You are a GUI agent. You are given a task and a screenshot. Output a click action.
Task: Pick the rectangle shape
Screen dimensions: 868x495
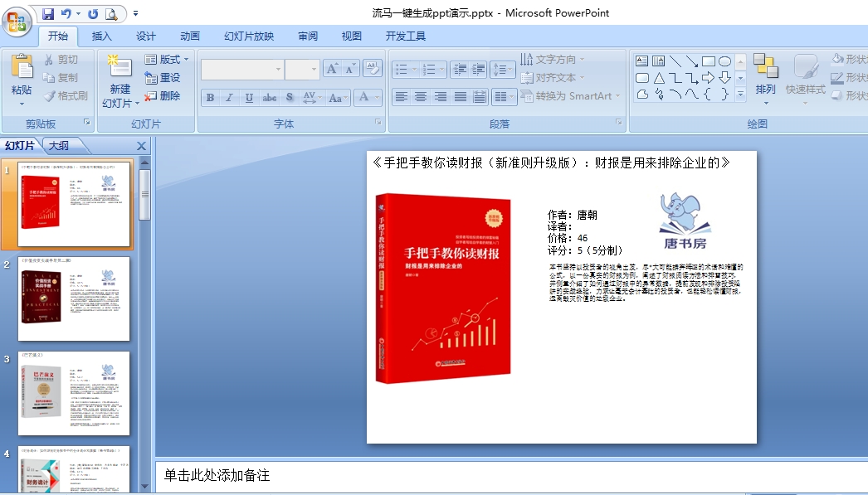pyautogui.click(x=709, y=61)
